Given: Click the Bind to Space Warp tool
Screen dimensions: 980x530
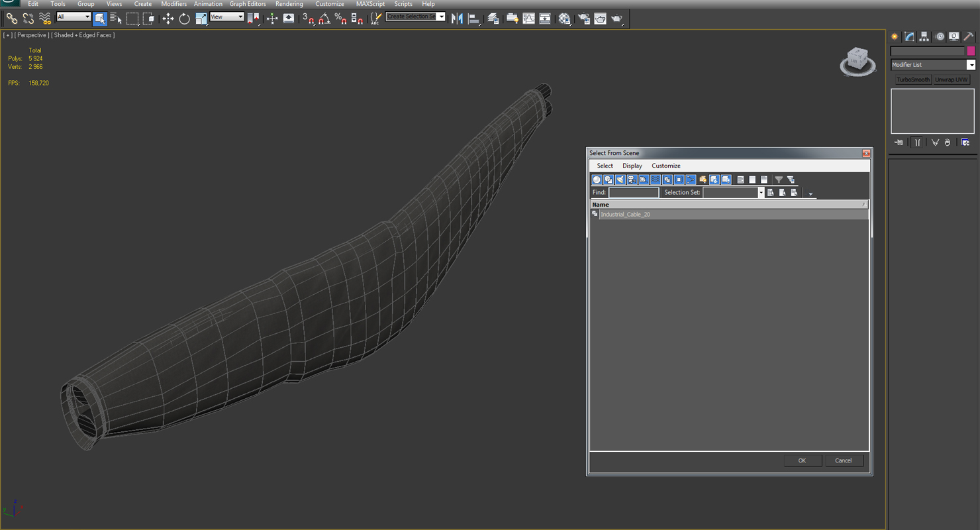Looking at the screenshot, I should click(44, 19).
